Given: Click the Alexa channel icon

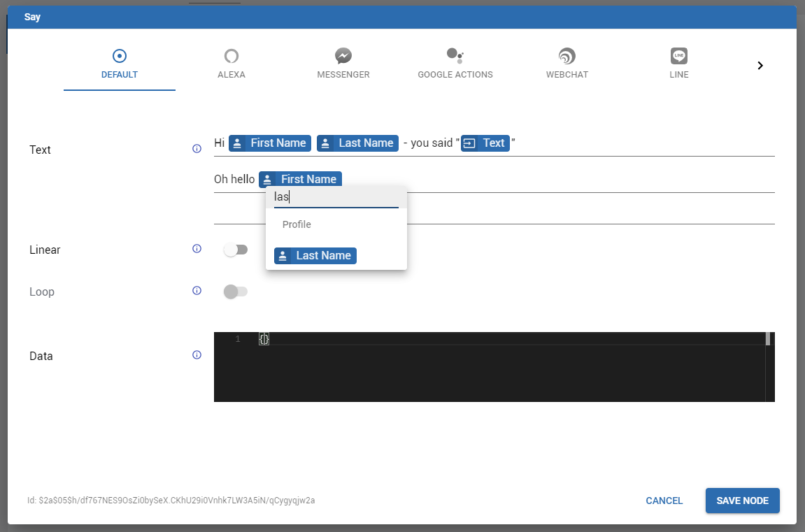Looking at the screenshot, I should point(231,56).
